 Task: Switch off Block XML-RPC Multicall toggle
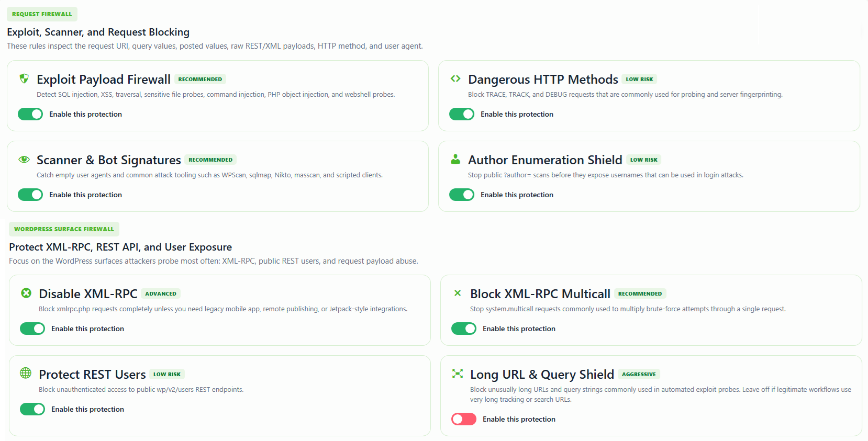click(x=464, y=329)
